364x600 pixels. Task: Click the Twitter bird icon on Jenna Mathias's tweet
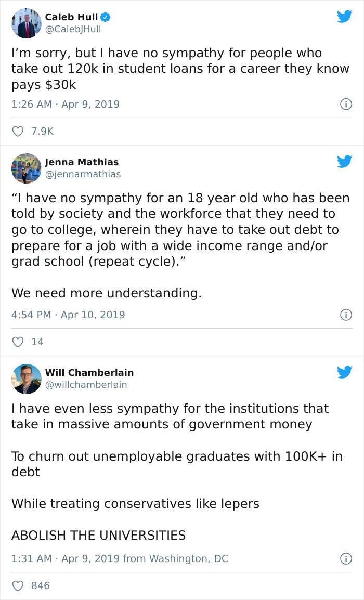coord(344,162)
